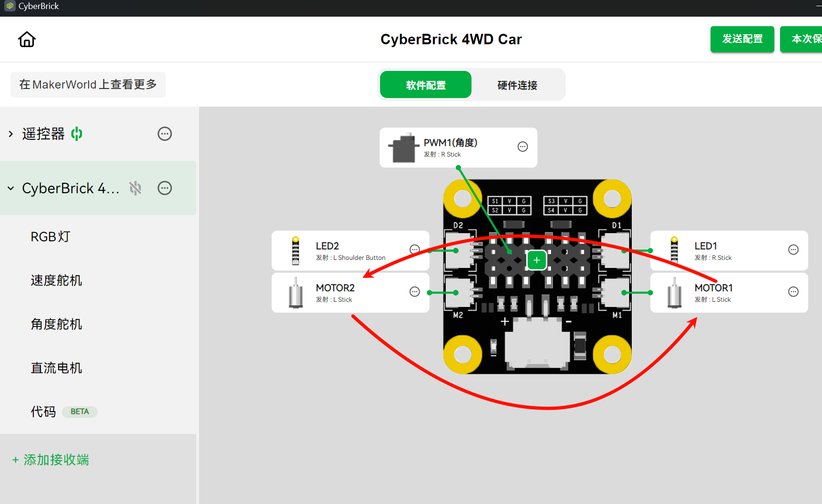Go to the Home icon
822x504 pixels.
pos(27,40)
